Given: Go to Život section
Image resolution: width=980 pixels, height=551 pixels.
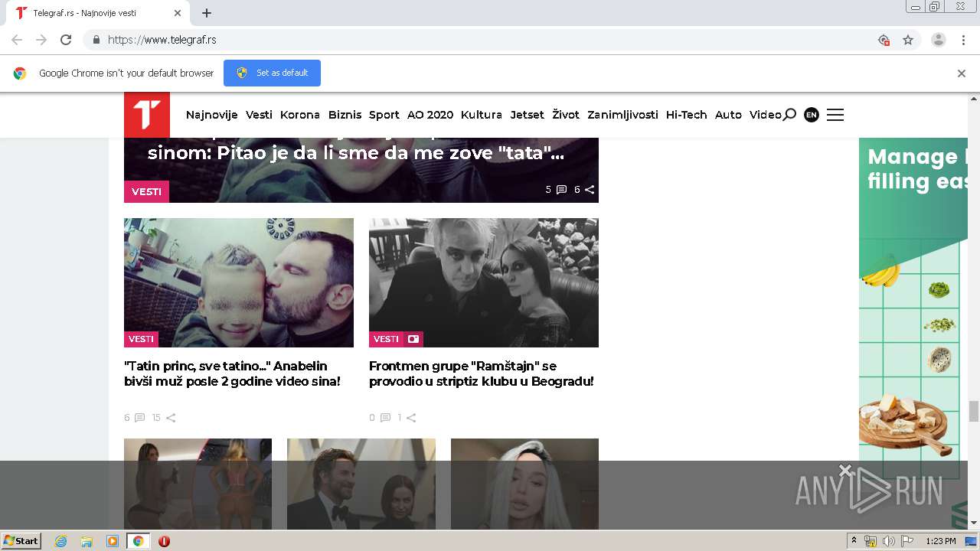Looking at the screenshot, I should tap(566, 115).
